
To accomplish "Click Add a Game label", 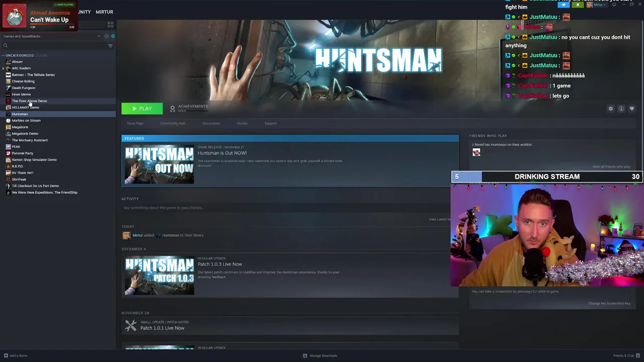I will point(19,355).
